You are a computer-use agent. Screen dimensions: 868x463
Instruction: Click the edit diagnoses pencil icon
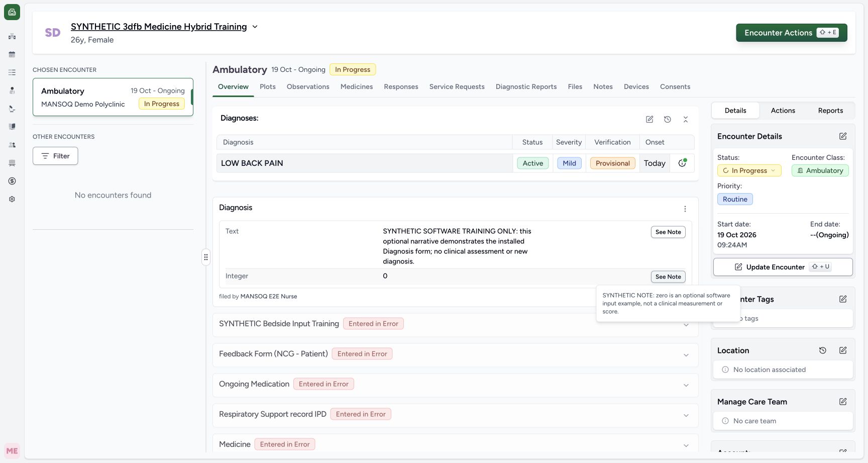pos(649,119)
